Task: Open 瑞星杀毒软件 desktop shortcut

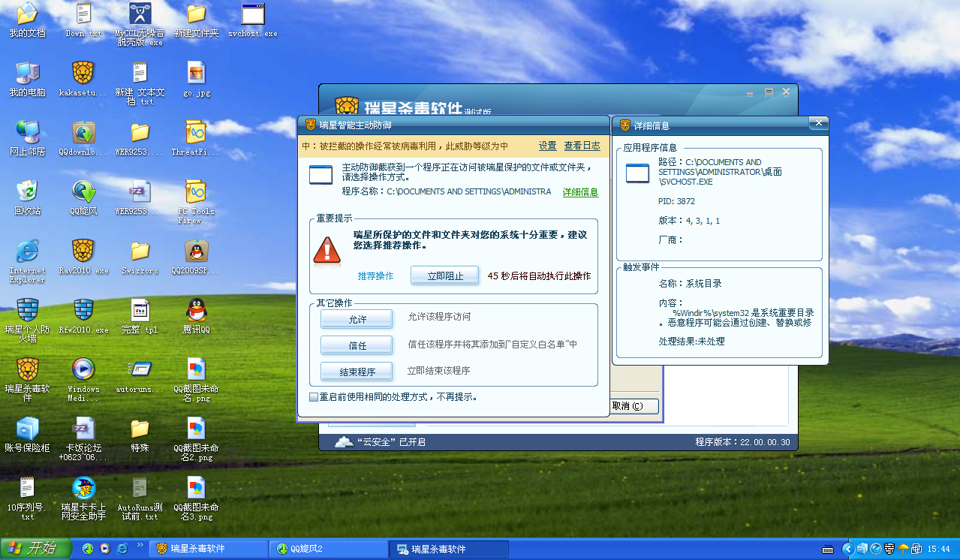Action: [x=27, y=380]
